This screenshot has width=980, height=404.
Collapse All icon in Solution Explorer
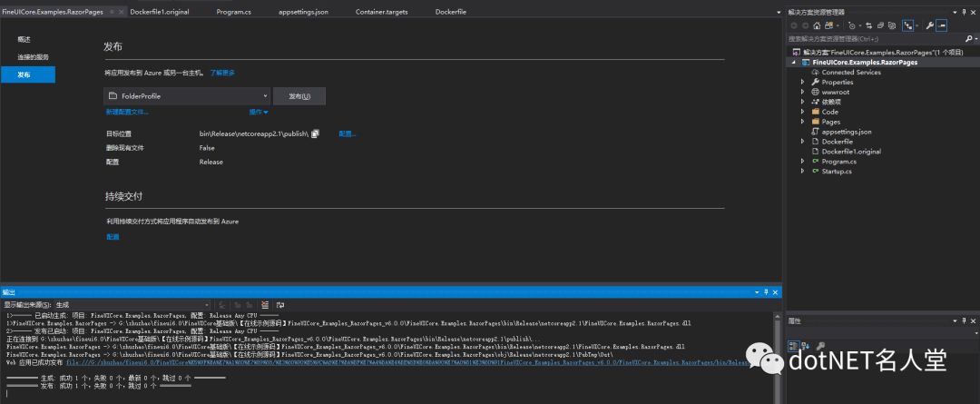click(x=880, y=25)
